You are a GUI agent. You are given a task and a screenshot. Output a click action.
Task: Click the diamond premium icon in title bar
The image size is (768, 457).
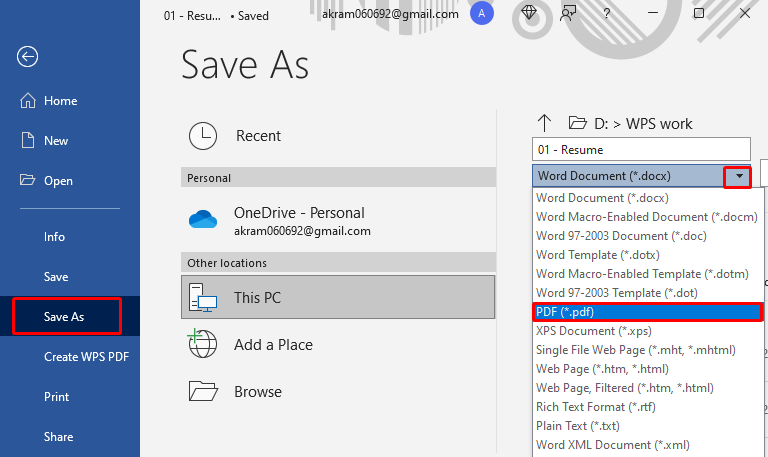click(x=529, y=13)
